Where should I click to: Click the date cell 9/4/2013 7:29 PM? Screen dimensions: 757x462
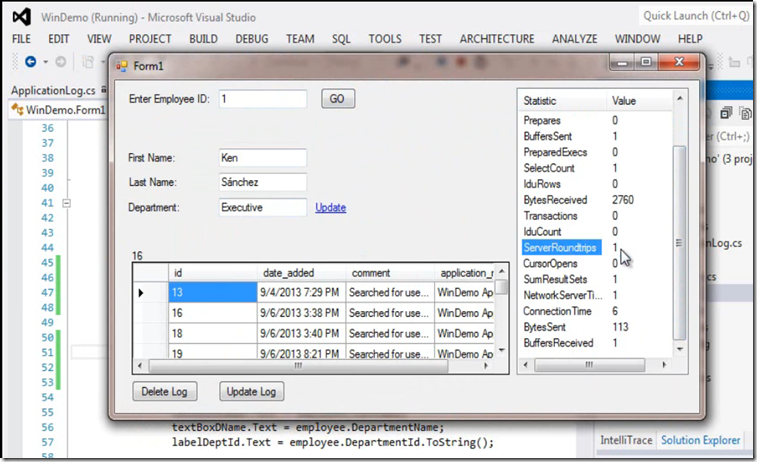[x=301, y=293]
